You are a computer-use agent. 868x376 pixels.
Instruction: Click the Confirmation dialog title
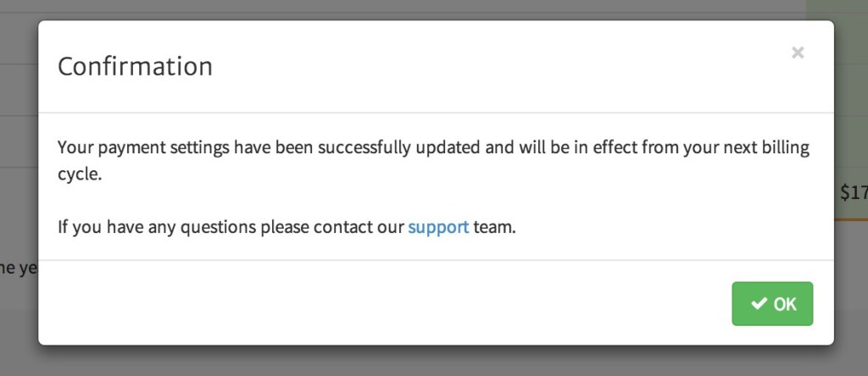click(x=135, y=66)
